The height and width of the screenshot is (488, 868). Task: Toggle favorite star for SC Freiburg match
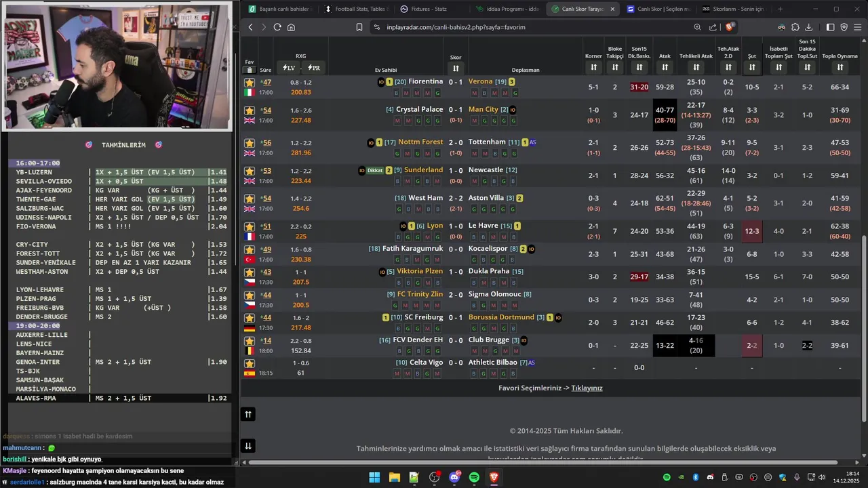(250, 318)
